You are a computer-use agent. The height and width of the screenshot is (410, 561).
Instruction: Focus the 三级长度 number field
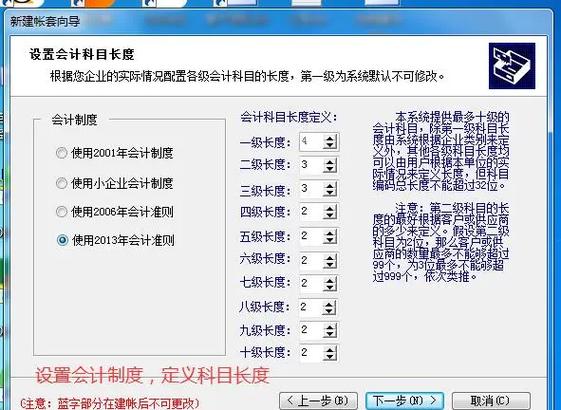[311, 189]
